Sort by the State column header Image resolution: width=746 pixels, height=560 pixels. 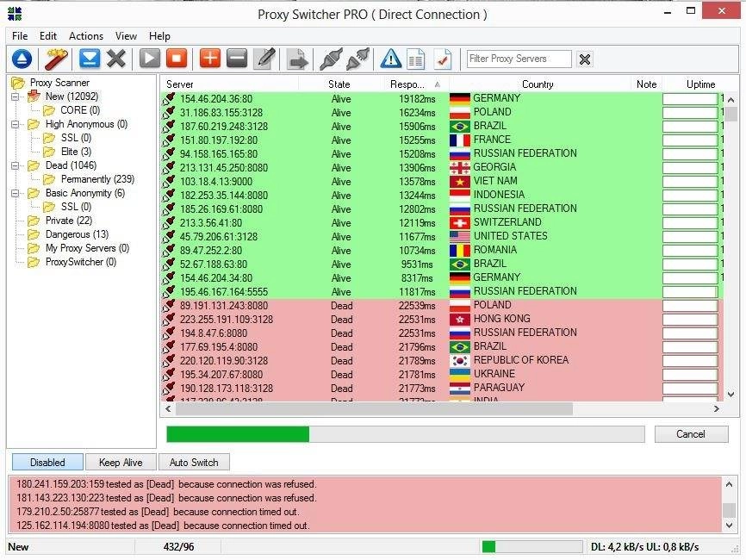pyautogui.click(x=339, y=84)
